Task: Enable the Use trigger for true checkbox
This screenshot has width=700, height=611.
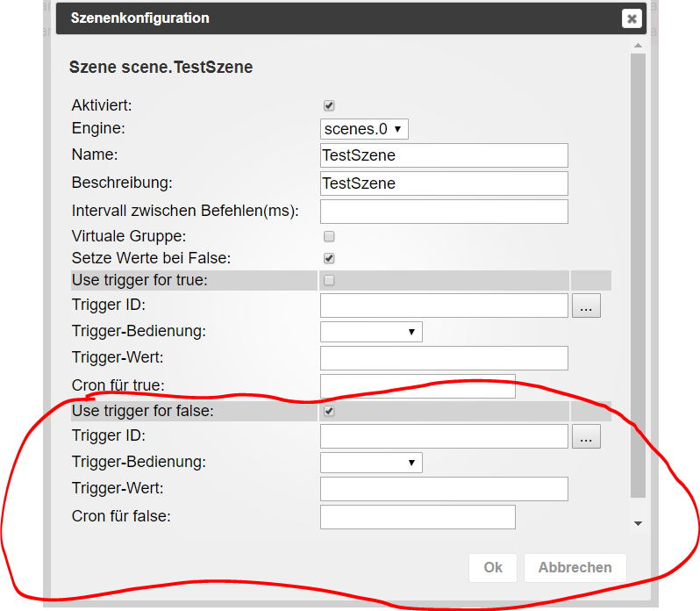Action: pyautogui.click(x=329, y=280)
